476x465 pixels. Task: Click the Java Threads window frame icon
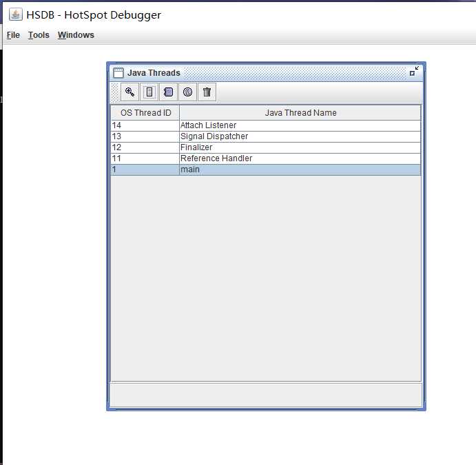pyautogui.click(x=118, y=73)
